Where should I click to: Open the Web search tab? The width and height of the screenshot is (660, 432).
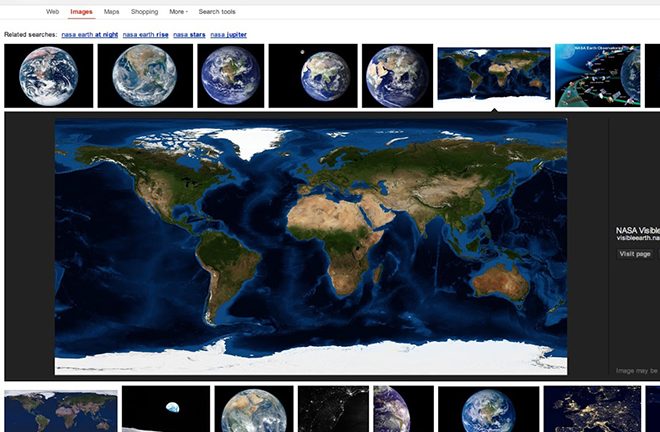tap(52, 12)
